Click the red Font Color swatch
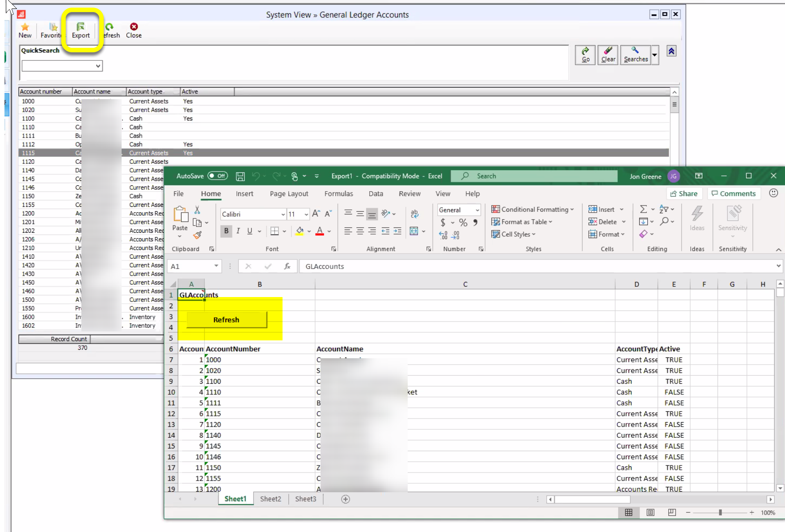Image resolution: width=785 pixels, height=532 pixels. [320, 231]
